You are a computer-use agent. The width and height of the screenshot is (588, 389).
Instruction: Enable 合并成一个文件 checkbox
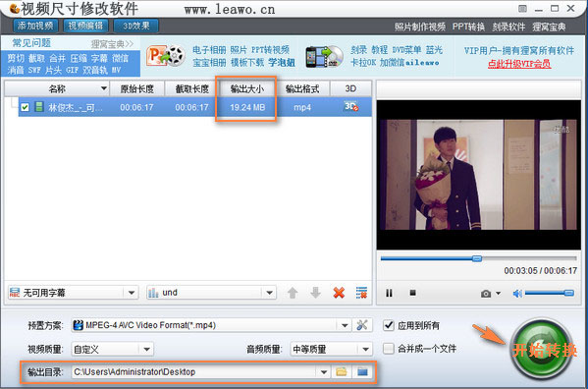[x=389, y=349]
